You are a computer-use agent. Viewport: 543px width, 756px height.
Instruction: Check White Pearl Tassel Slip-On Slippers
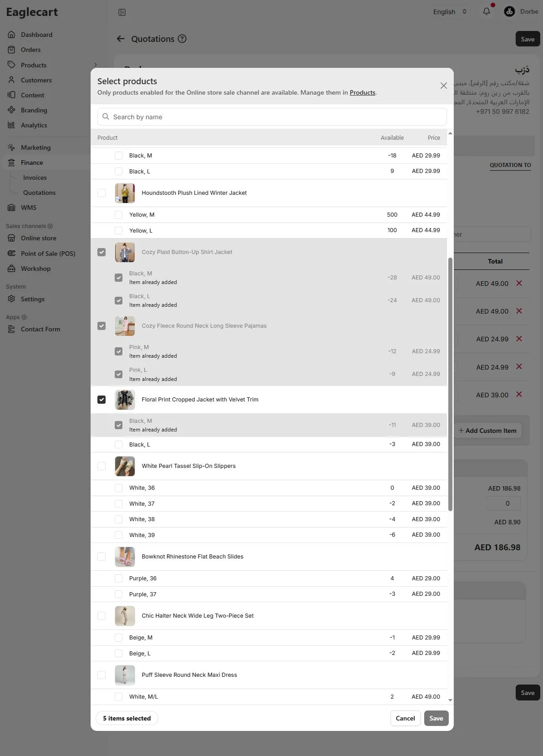point(101,466)
